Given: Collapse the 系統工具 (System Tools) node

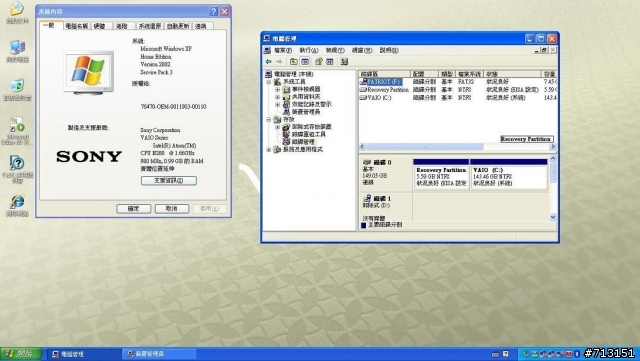Looking at the screenshot, I should pos(269,82).
